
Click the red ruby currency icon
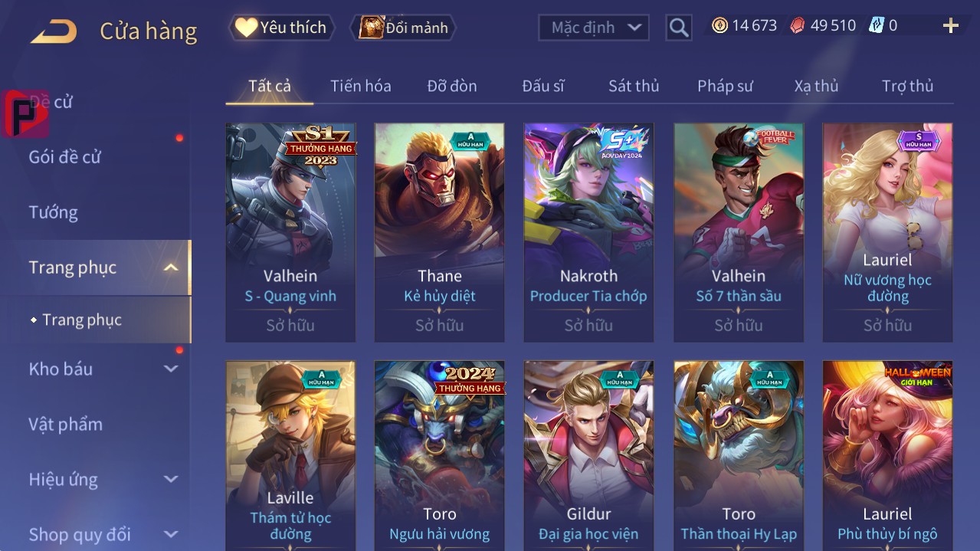coord(798,25)
